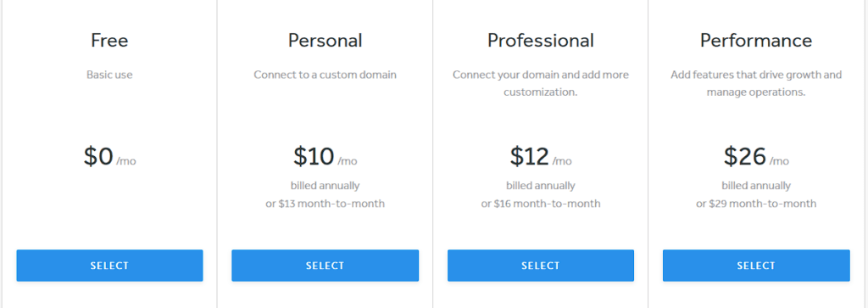The height and width of the screenshot is (308, 868).
Task: Click 'Connect to a custom domain' text
Action: (325, 74)
